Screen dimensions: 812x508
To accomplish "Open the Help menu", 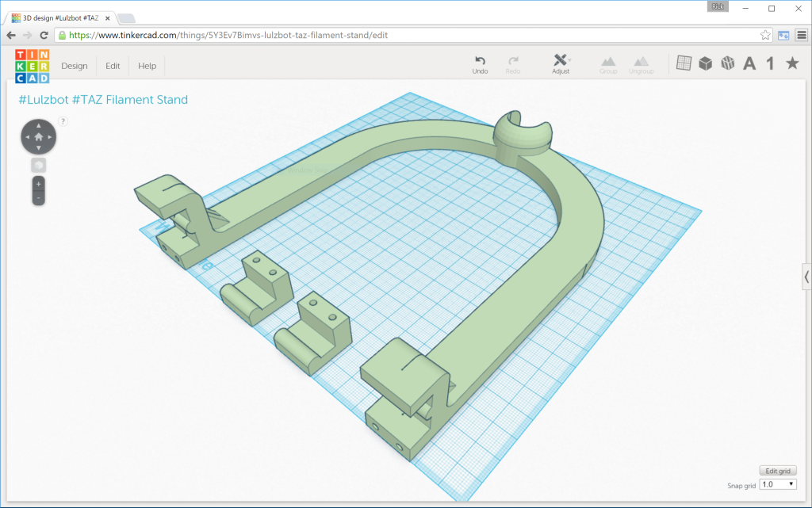I will point(147,66).
